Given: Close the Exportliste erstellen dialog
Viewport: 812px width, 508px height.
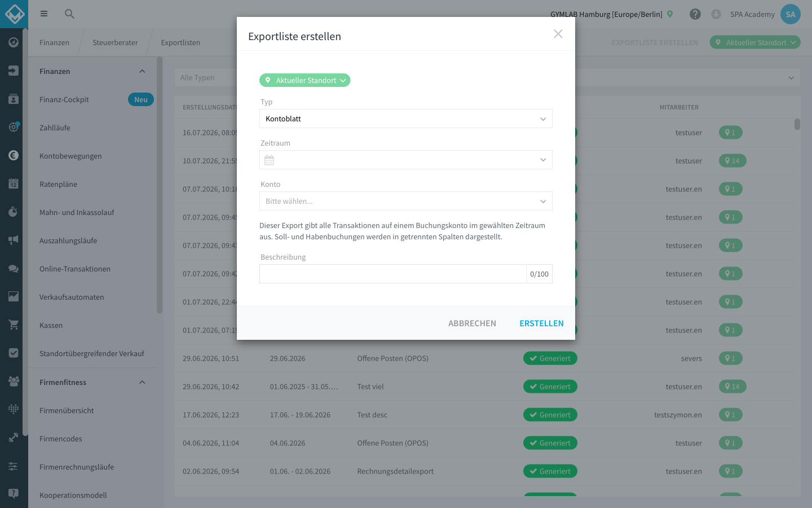Looking at the screenshot, I should point(558,34).
